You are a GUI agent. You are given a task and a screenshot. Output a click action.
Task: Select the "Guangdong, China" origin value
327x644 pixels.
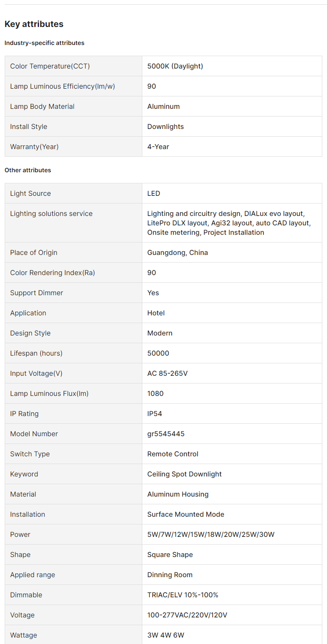tap(177, 252)
